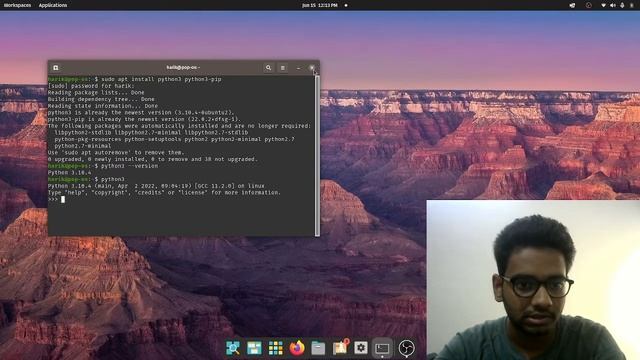The image size is (640, 360).
Task: Click the 'Reading package lists... Done' line
Action: pos(96,93)
